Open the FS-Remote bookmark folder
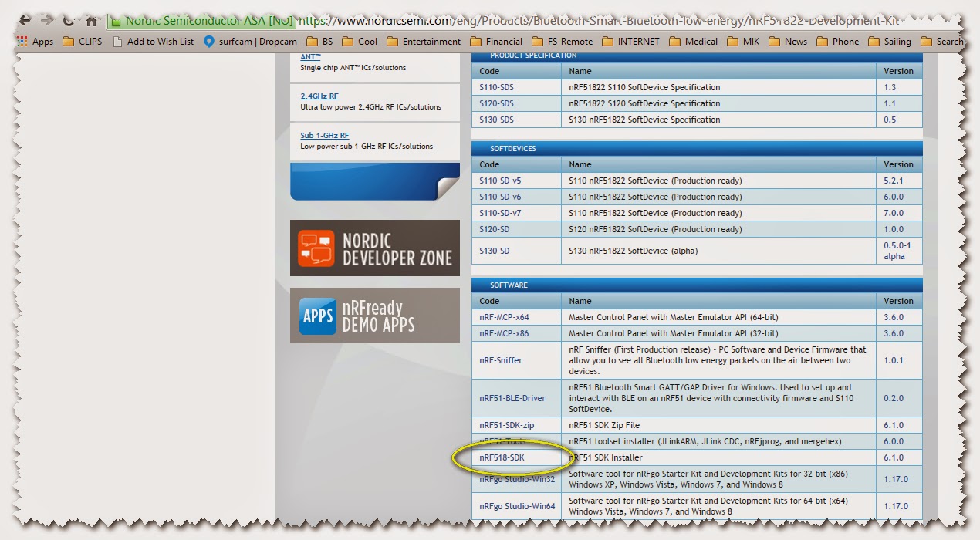The width and height of the screenshot is (980, 540). click(562, 42)
